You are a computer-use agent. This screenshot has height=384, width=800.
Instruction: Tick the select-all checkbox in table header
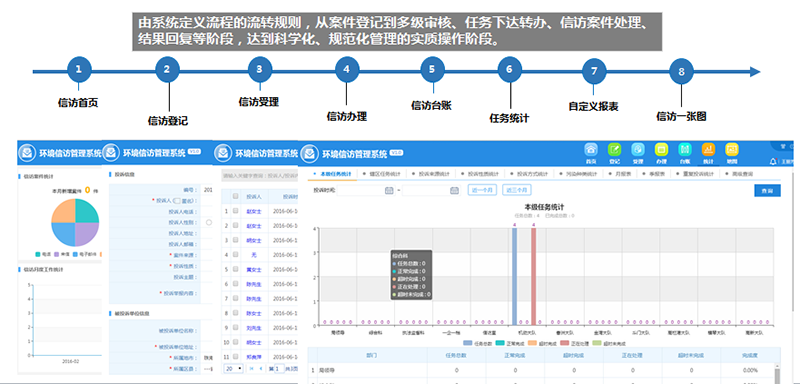(x=235, y=196)
